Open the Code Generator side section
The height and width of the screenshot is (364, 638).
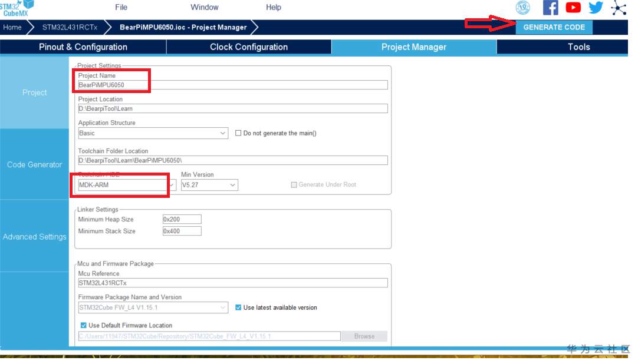35,164
